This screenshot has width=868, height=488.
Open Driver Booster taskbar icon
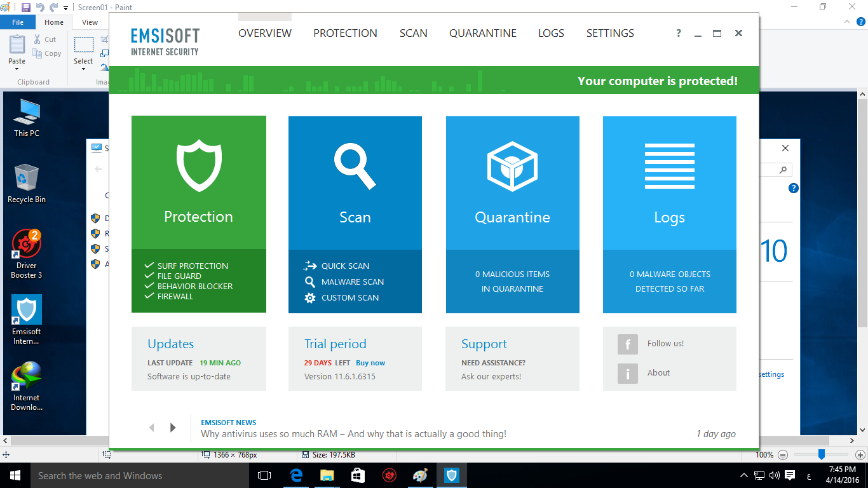(389, 475)
